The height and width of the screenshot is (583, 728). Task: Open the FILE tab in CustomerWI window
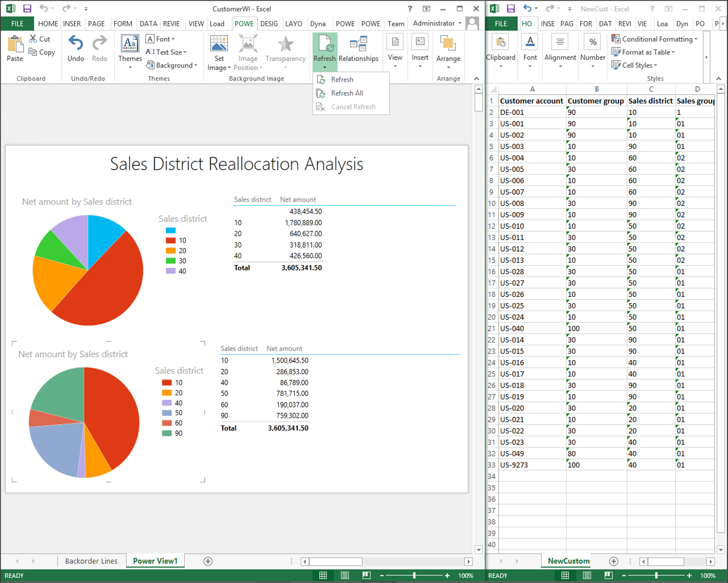18,23
